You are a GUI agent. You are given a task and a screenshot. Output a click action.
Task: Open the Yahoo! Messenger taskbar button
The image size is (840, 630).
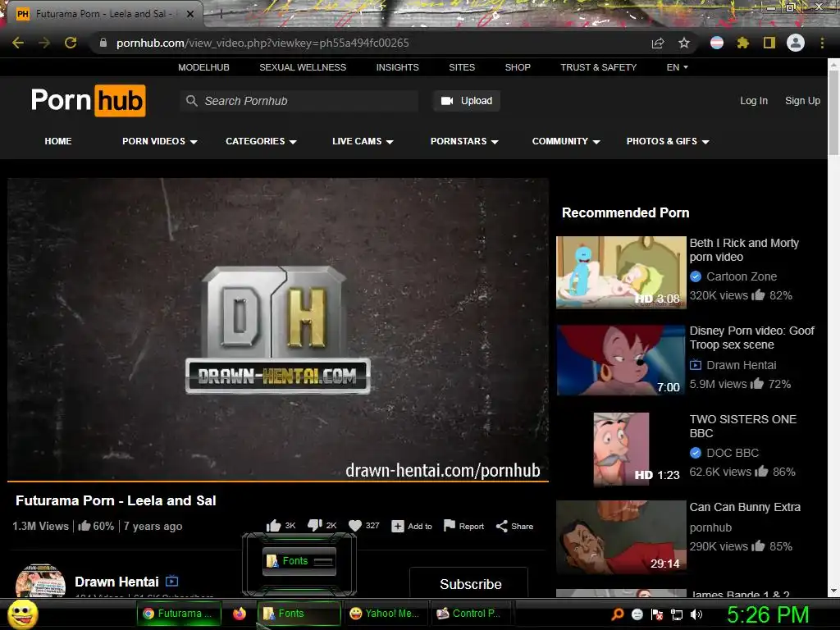[x=387, y=614]
